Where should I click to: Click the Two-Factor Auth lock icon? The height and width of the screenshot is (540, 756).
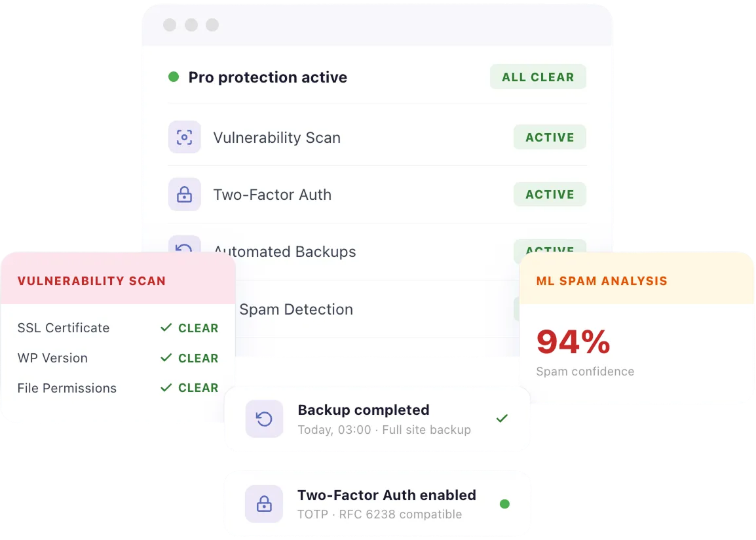coord(185,195)
